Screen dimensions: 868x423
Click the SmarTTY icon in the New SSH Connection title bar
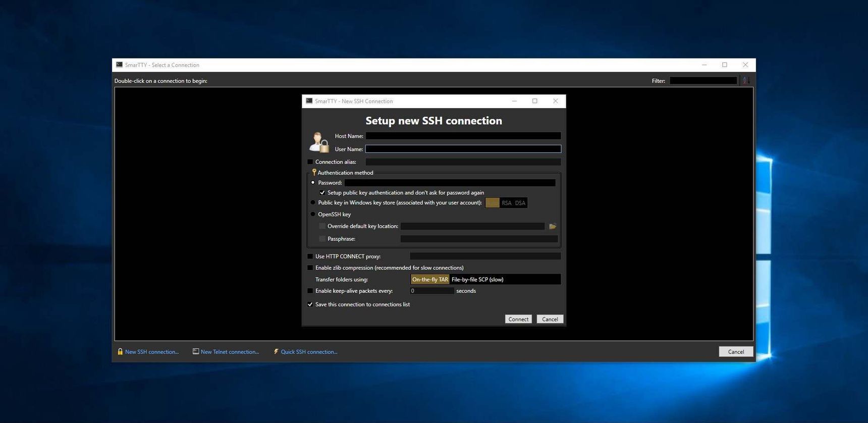click(x=309, y=101)
